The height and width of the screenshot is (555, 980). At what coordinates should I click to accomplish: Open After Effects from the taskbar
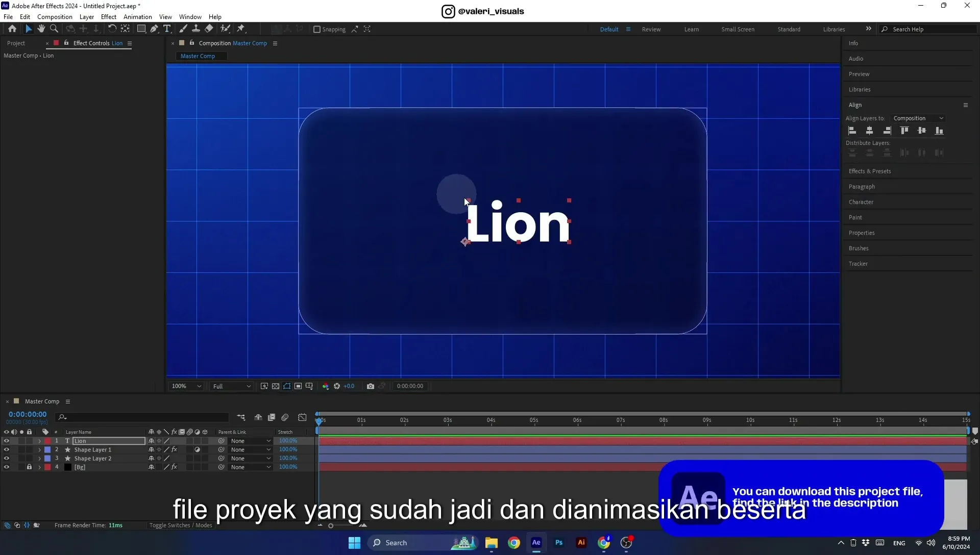click(536, 543)
